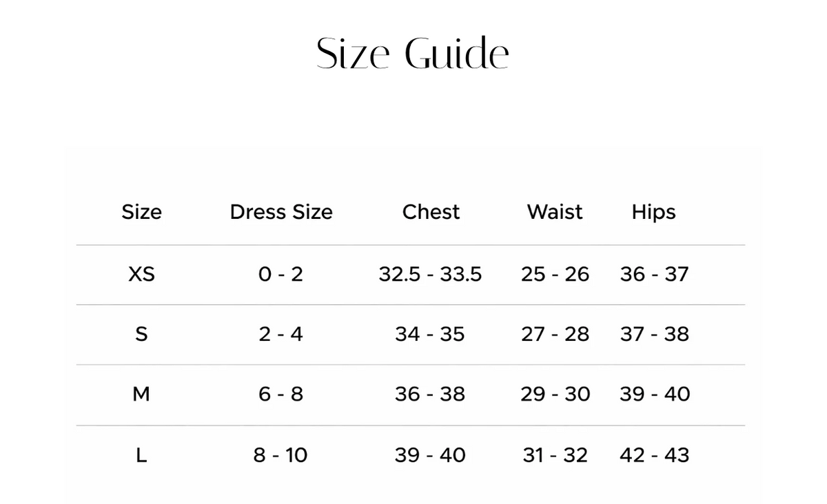827x504 pixels.
Task: Click the Waist column header
Action: click(555, 212)
